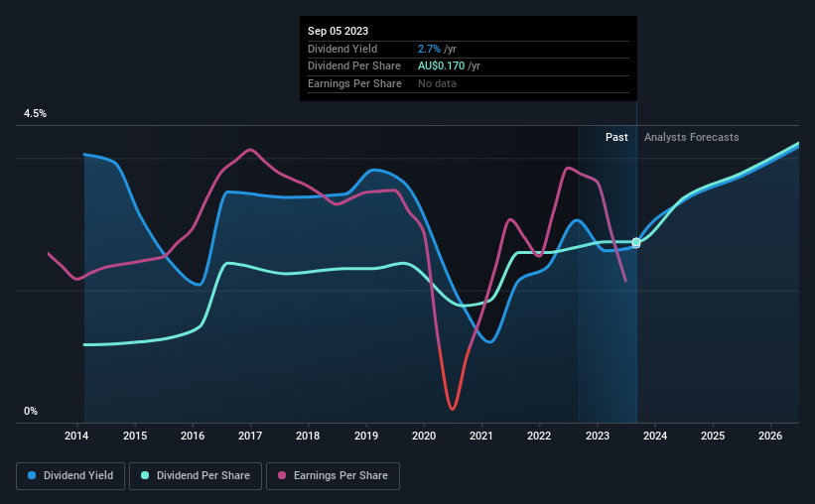Image resolution: width=815 pixels, height=504 pixels.
Task: Click the 2017 x-axis label
Action: pyautogui.click(x=250, y=436)
